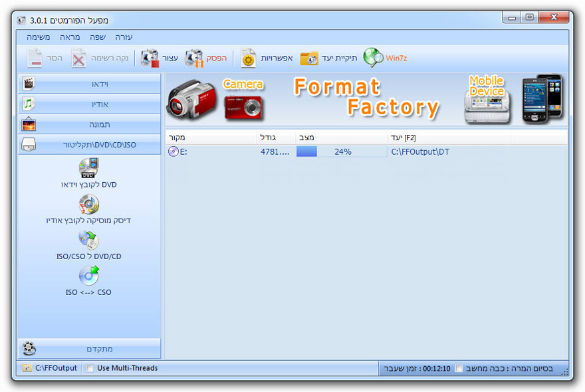Screen dimensions: 585x392
Task: Maximize the Format Factory window
Action: [x=529, y=17]
